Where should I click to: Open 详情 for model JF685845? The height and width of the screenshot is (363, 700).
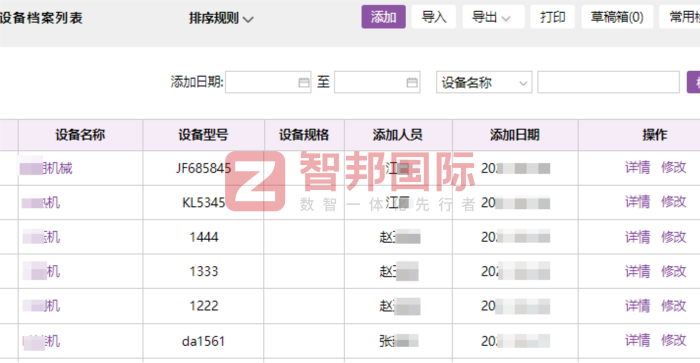[638, 167]
